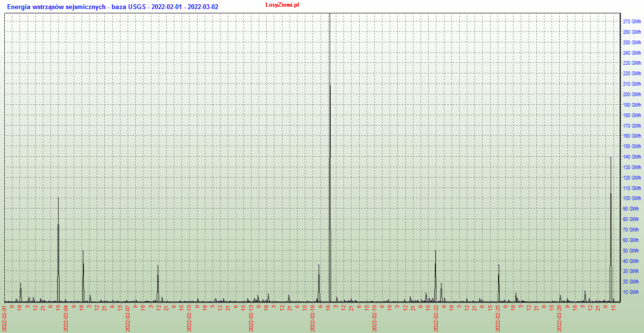Click the tallest spike exceeding the chart top

[x=330, y=143]
